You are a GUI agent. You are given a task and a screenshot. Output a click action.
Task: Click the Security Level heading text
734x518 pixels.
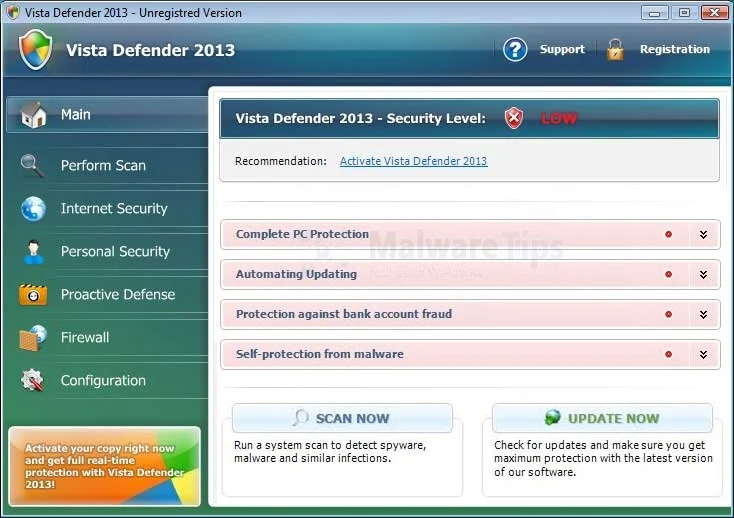coord(360,118)
